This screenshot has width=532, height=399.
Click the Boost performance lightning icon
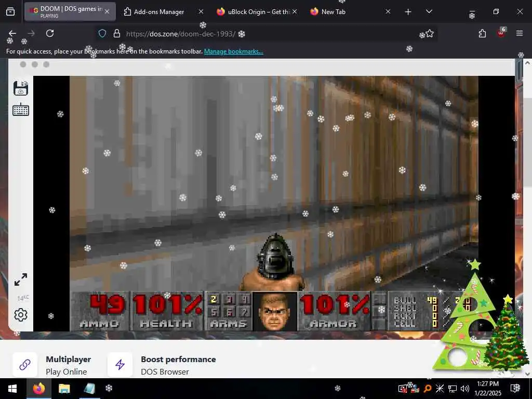click(120, 365)
